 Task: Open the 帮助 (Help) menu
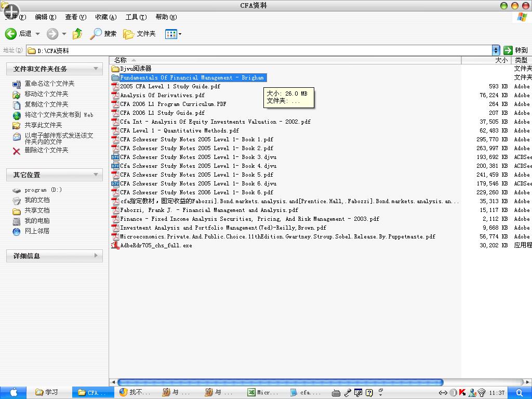pos(166,17)
